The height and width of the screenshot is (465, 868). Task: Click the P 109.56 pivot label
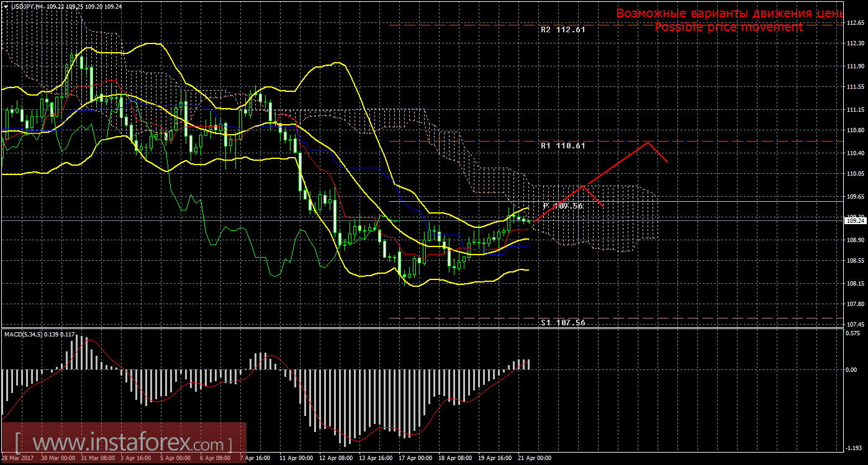tap(563, 205)
